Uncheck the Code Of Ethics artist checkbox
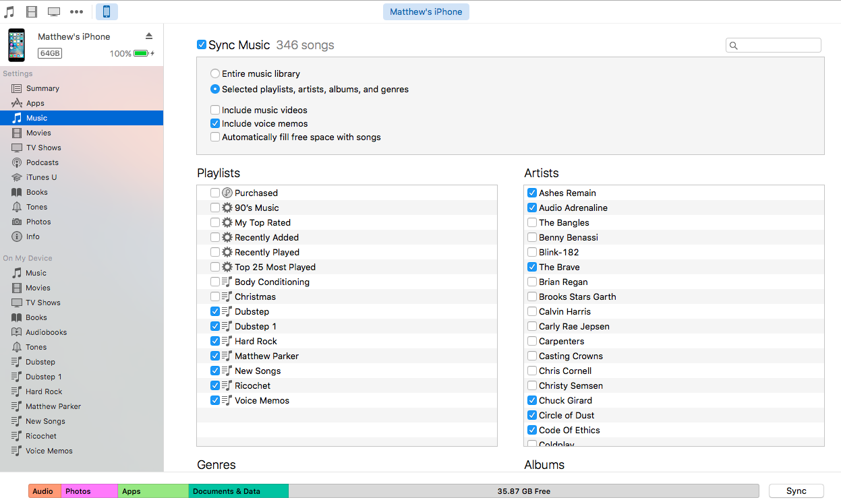This screenshot has width=841, height=504. 532,430
